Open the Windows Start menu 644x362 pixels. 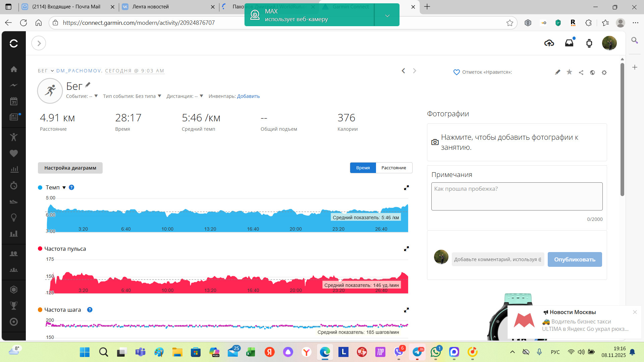coord(85,352)
